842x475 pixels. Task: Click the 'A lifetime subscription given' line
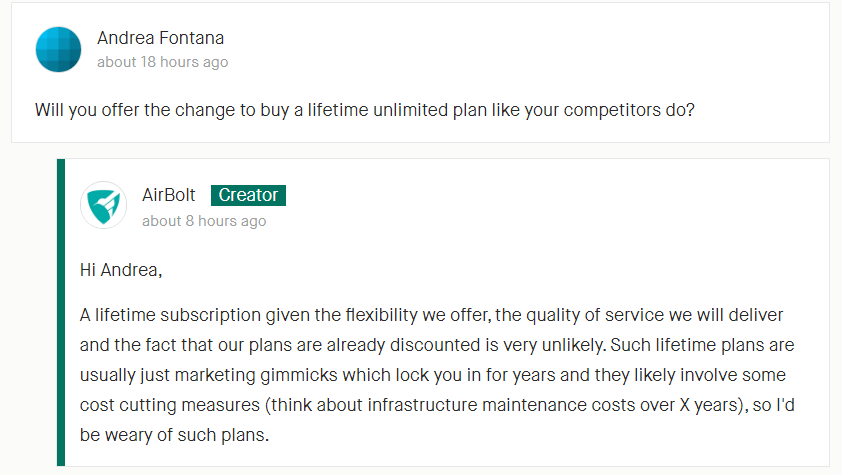pyautogui.click(x=431, y=315)
